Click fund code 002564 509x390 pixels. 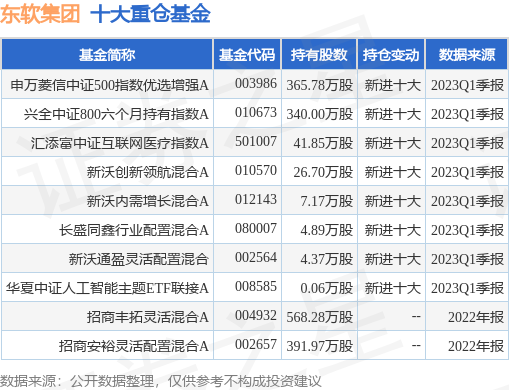[256, 257]
